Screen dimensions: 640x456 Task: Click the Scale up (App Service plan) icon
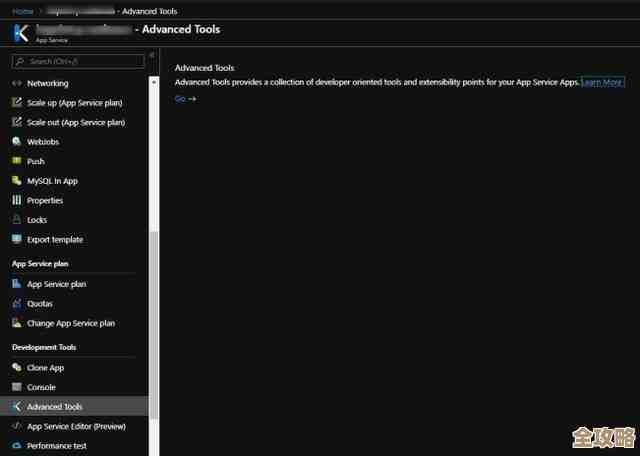click(x=17, y=102)
